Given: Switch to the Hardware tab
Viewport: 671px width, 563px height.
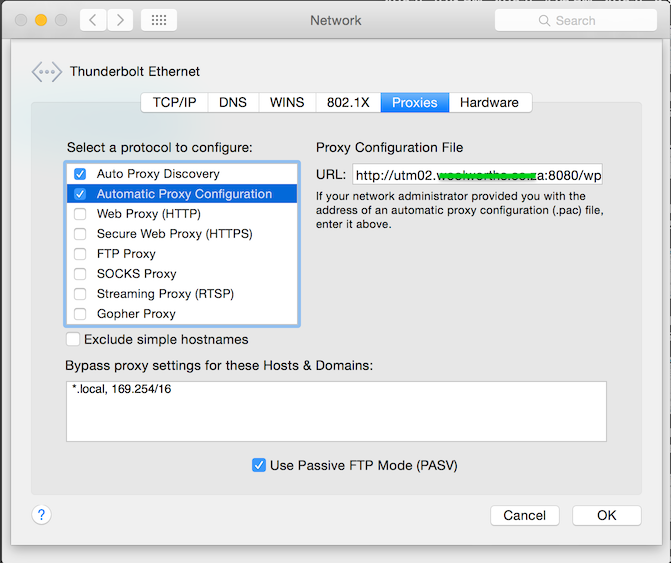Looking at the screenshot, I should [x=490, y=103].
